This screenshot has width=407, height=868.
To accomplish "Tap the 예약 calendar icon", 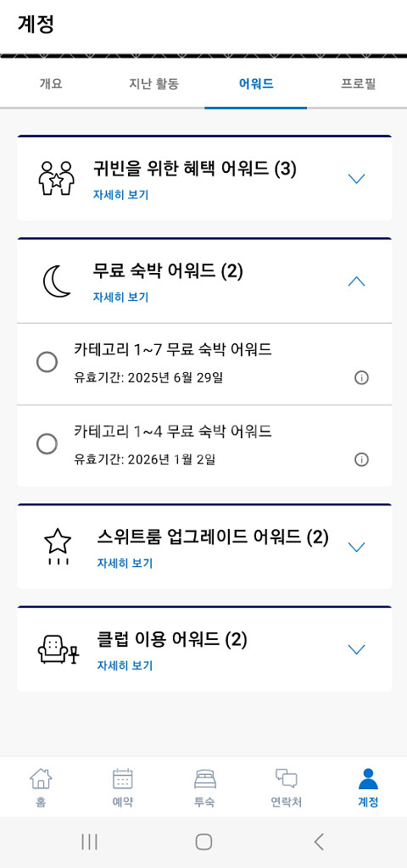I will pyautogui.click(x=122, y=779).
